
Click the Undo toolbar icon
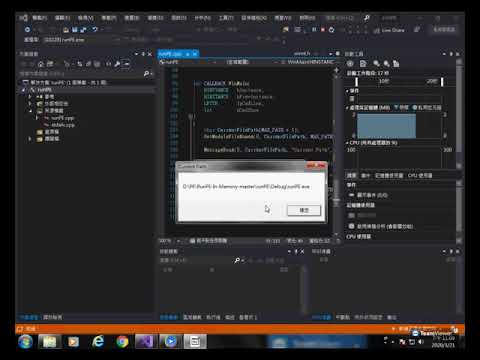(x=95, y=30)
